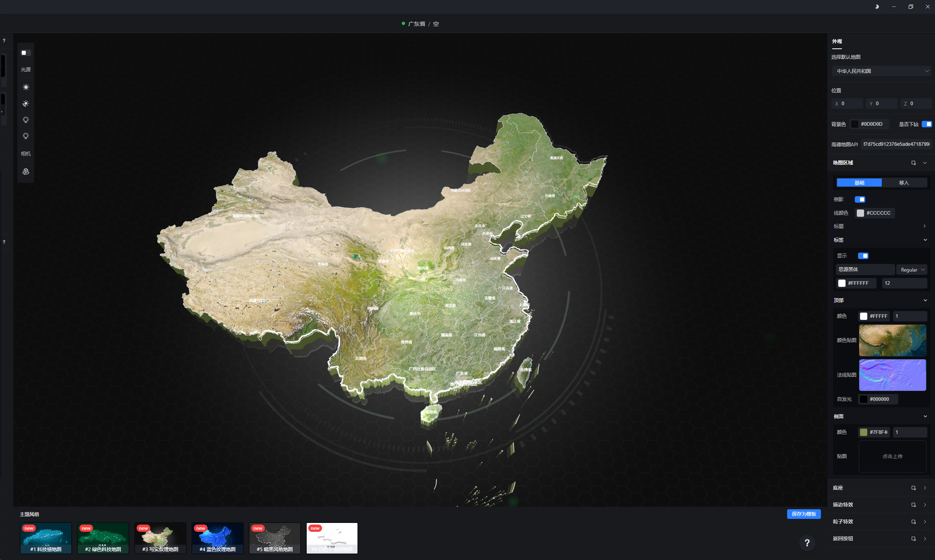Expand the 底座 section arrow
This screenshot has width=935, height=560.
(925, 488)
